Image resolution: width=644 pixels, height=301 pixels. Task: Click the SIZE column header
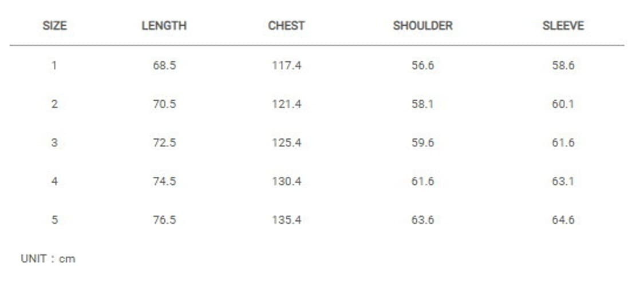point(54,26)
